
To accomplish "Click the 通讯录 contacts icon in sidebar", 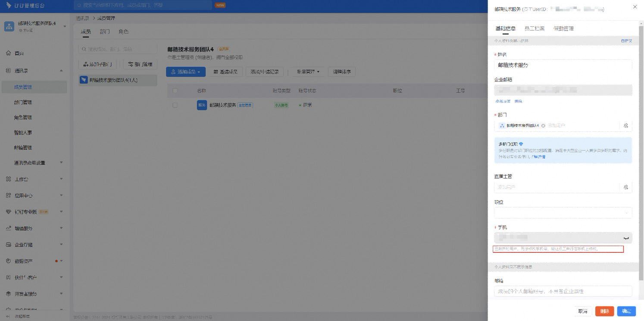I will tap(8, 70).
